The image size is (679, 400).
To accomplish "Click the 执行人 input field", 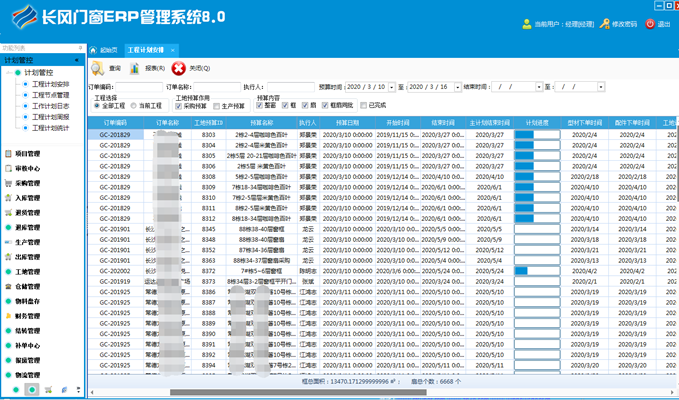I will click(291, 87).
